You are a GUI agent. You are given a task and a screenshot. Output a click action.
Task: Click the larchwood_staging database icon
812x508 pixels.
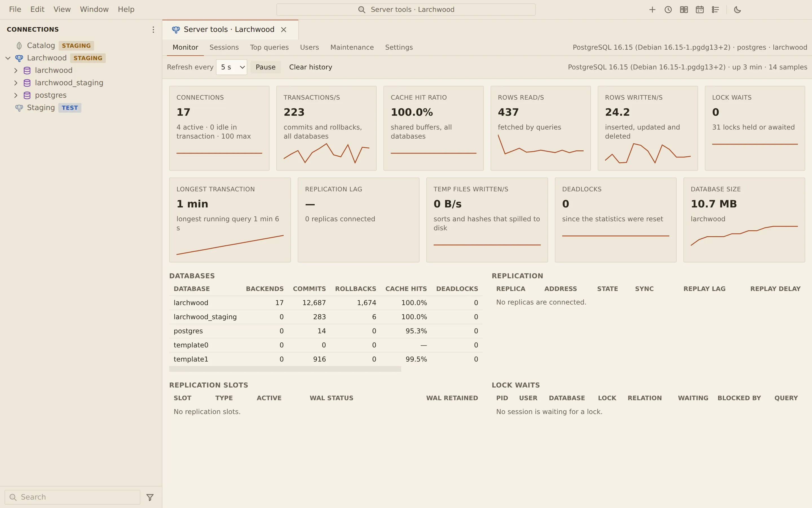(x=27, y=83)
